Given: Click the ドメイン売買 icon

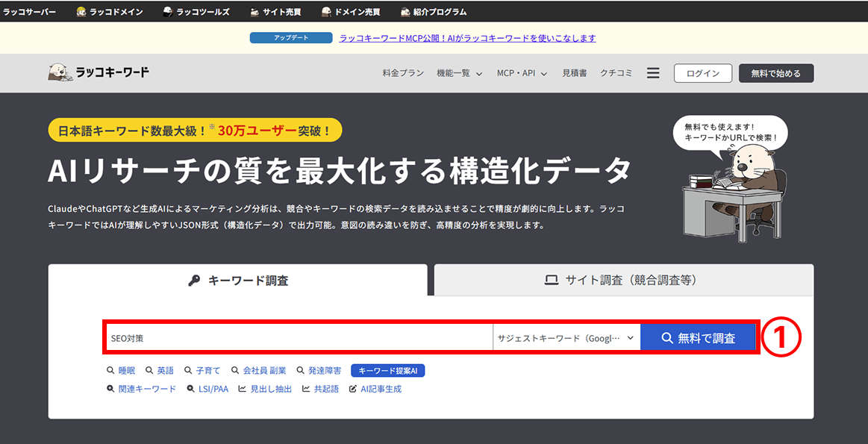Looking at the screenshot, I should pos(326,12).
